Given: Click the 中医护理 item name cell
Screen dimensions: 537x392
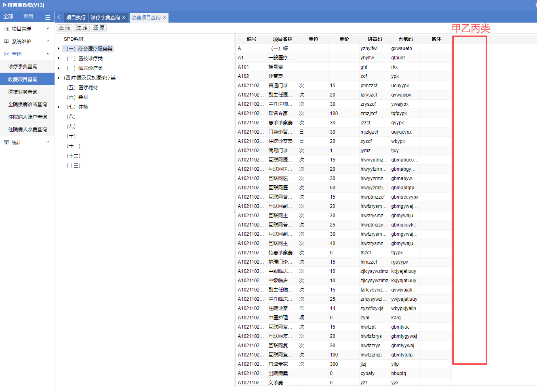Looking at the screenshot, I should (x=282, y=318).
